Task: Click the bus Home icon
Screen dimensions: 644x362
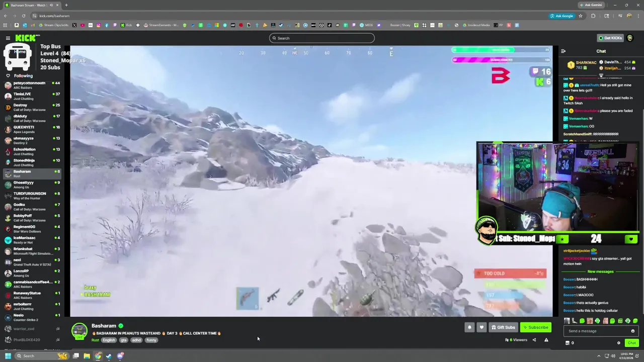Action: tap(18, 57)
